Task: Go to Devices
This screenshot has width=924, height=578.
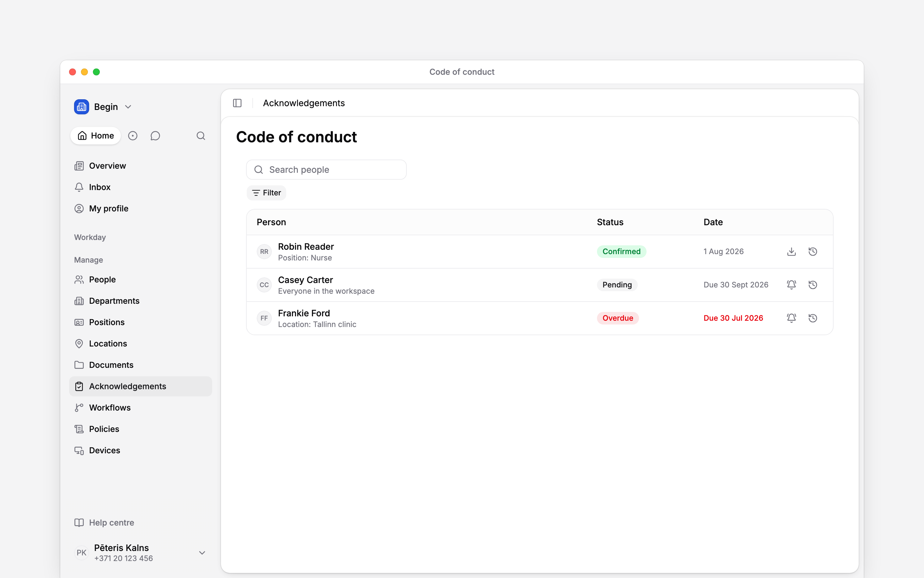Action: point(141,451)
